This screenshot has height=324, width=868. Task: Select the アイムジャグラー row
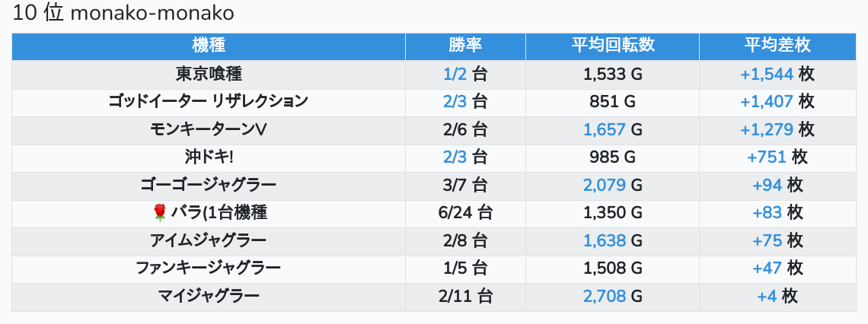433,240
